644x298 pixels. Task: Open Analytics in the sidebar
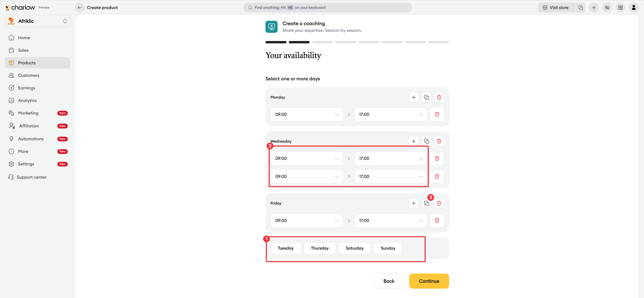(x=27, y=100)
